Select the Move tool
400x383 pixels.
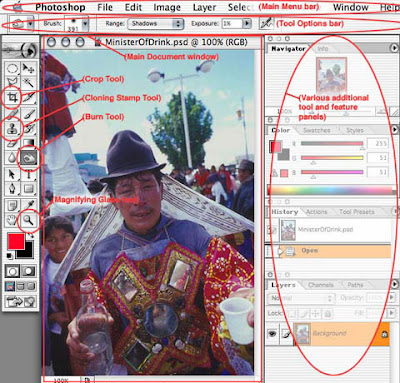[29, 69]
